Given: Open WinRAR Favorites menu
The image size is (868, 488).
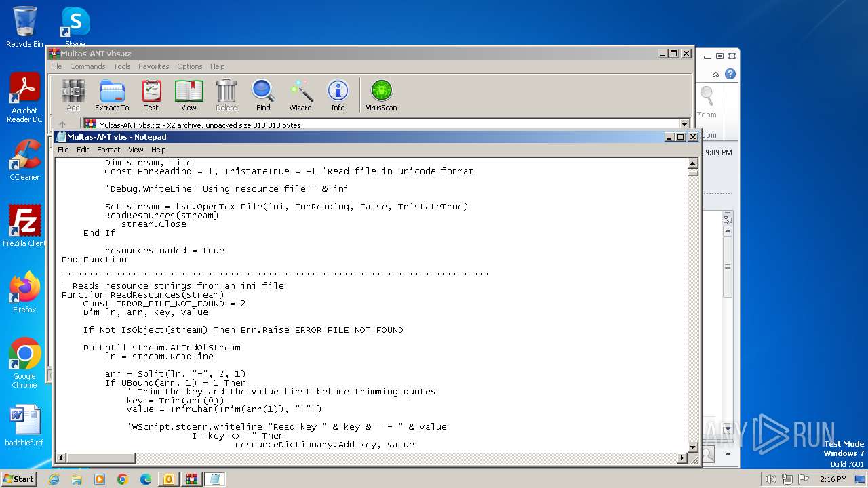Looking at the screenshot, I should (154, 66).
